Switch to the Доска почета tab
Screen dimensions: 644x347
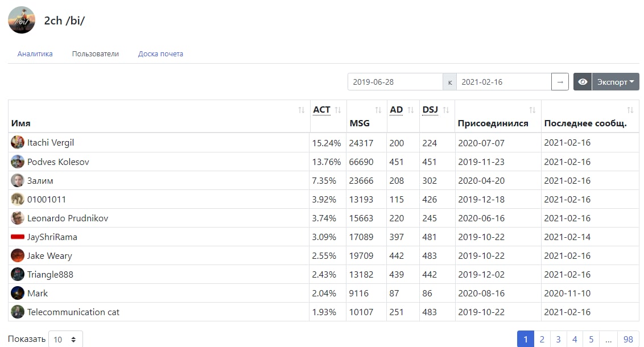(160, 54)
